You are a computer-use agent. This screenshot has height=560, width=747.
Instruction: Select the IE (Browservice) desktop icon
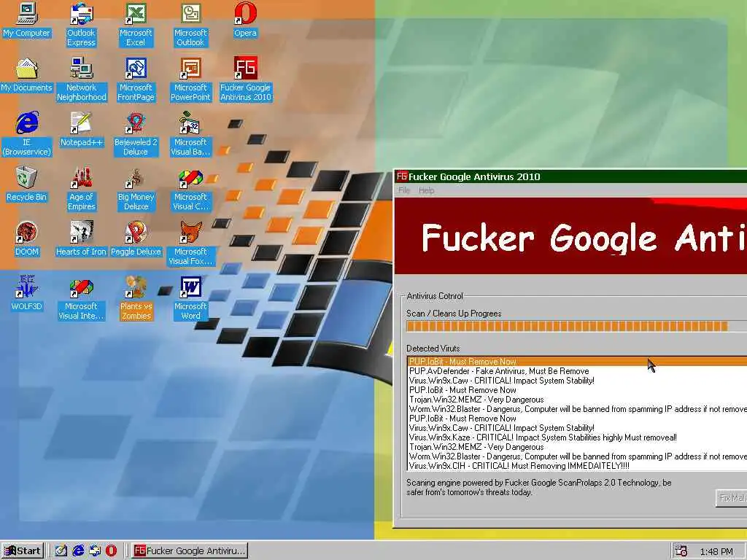(27, 134)
